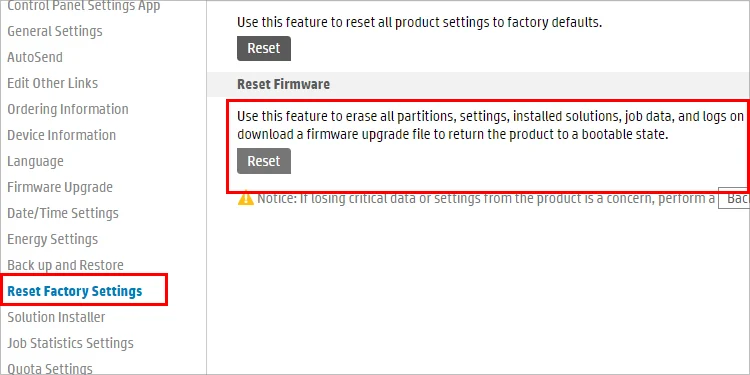Open Language settings
This screenshot has height=375, width=750.
[x=35, y=161]
